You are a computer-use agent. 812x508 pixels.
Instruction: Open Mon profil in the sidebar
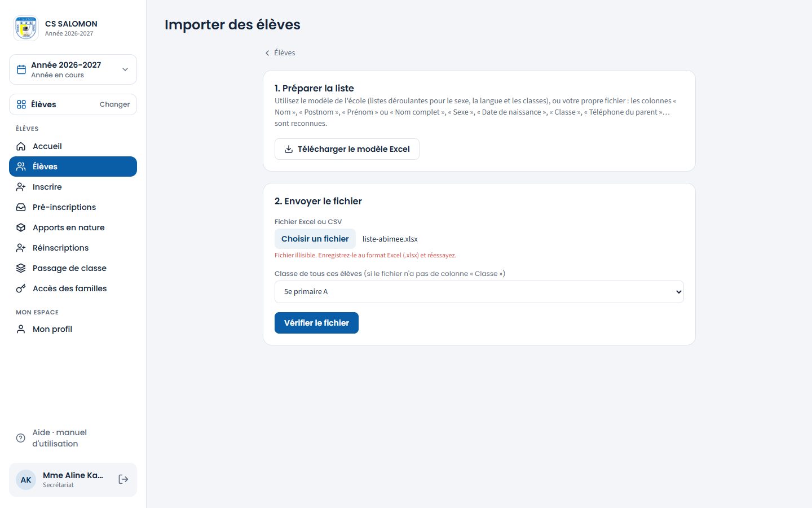coord(73,329)
